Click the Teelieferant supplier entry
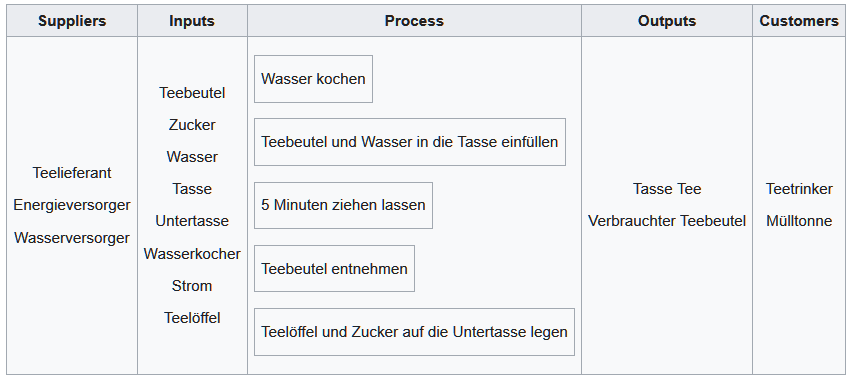This screenshot has height=379, width=851. 72,173
